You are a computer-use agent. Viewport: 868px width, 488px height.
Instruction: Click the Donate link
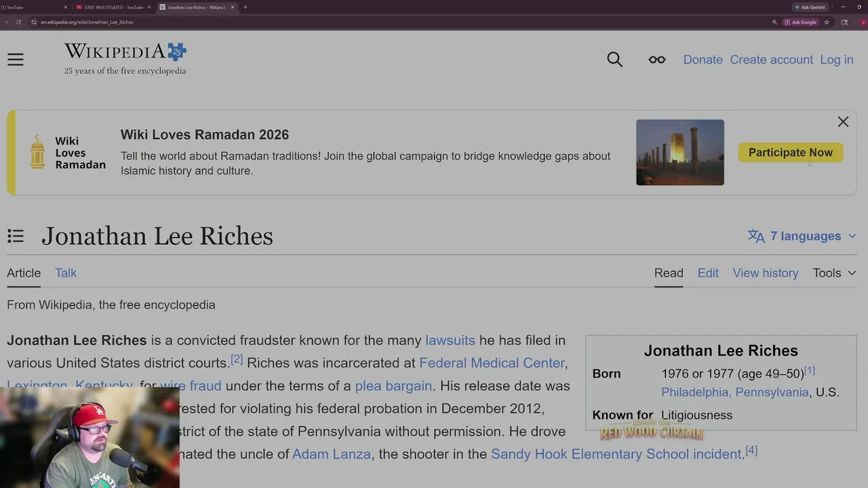[703, 60]
